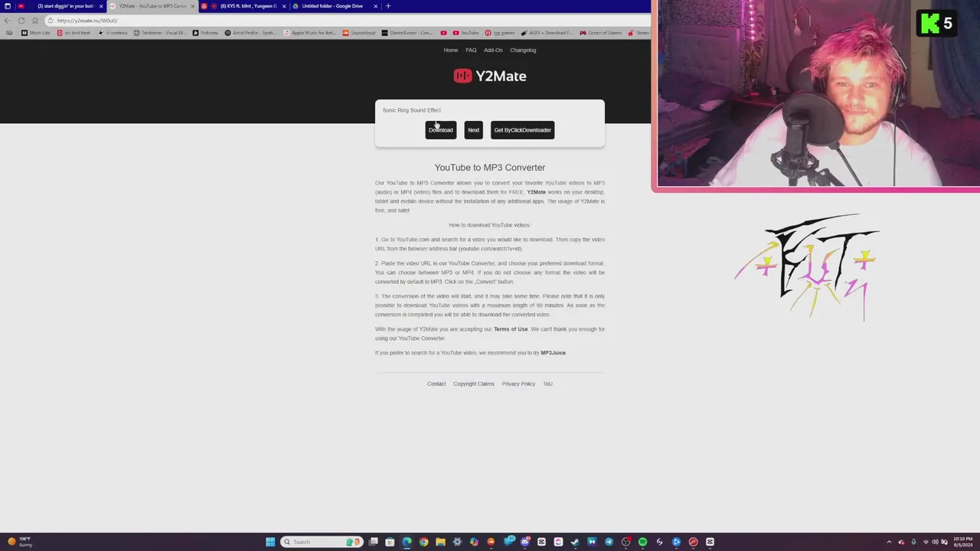Close the Untitled folder Google Drive tab
The width and height of the screenshot is (980, 551).
375,6
